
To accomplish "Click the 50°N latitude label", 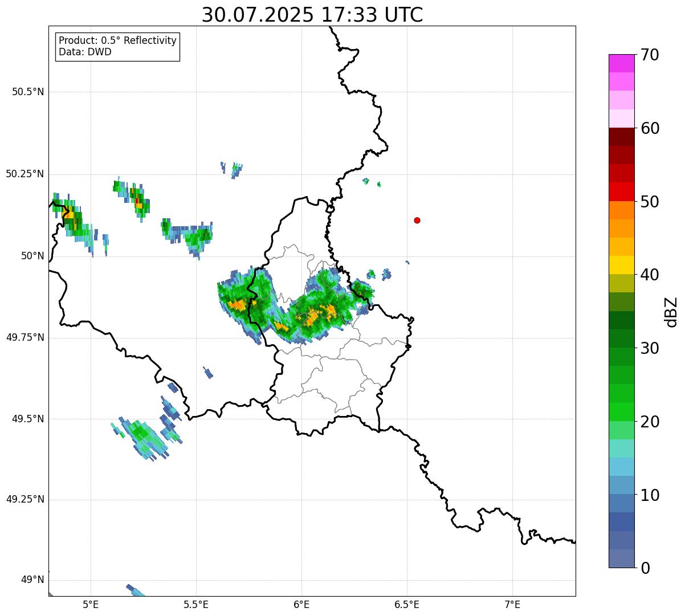I will 32,256.
